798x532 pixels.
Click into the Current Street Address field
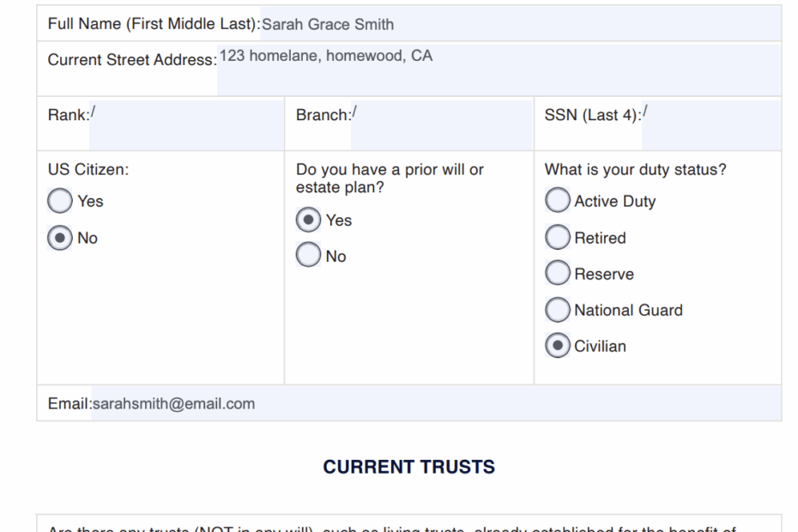(499, 70)
